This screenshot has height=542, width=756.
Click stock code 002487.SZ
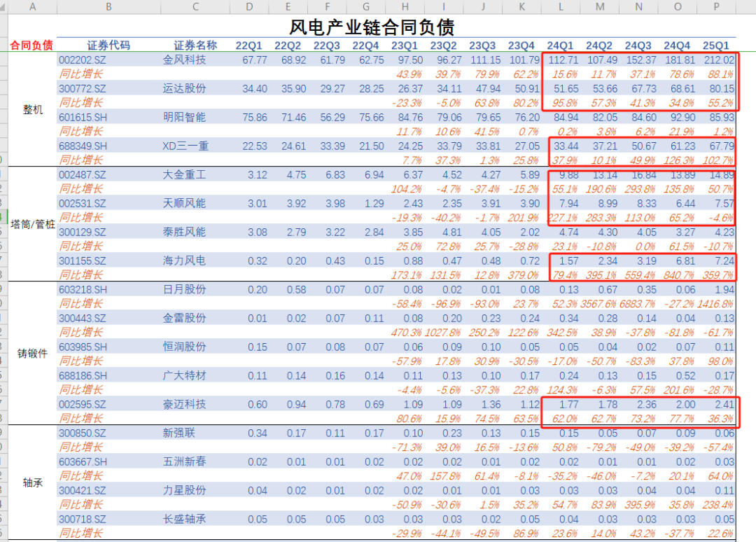pyautogui.click(x=83, y=174)
